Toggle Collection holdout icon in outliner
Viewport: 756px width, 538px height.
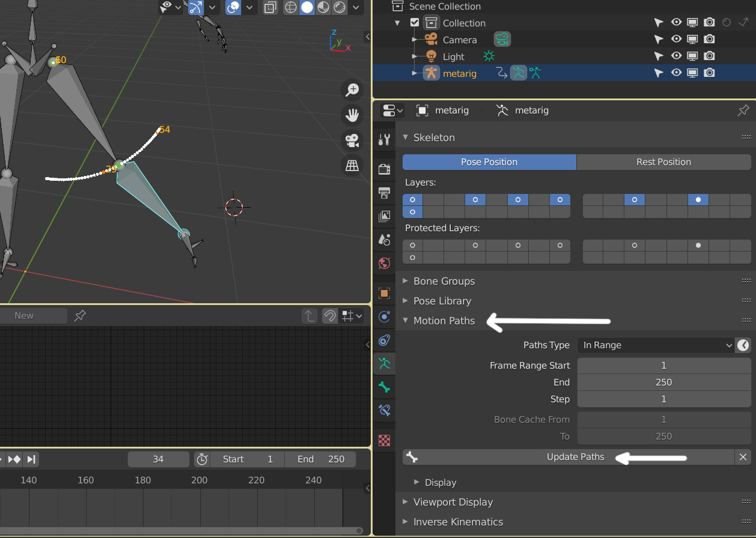click(x=726, y=23)
